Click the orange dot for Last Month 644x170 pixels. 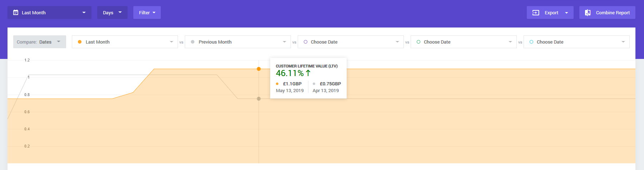point(80,42)
